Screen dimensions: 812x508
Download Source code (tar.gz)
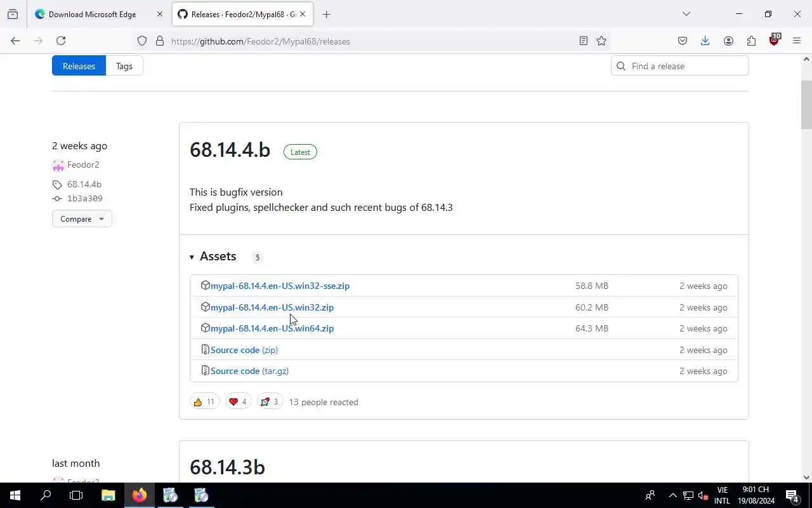pos(249,371)
